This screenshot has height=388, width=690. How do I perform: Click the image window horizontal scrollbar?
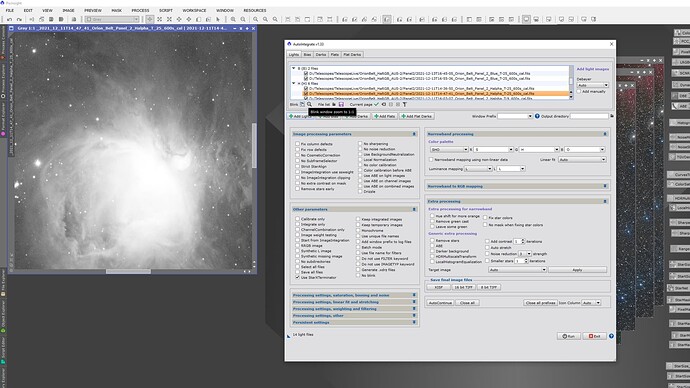(x=128, y=271)
